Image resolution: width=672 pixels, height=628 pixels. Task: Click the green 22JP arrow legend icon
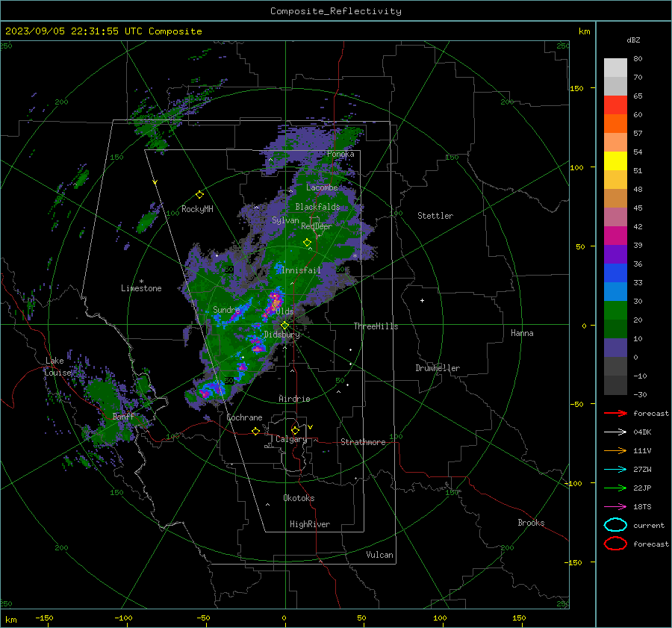(x=615, y=488)
